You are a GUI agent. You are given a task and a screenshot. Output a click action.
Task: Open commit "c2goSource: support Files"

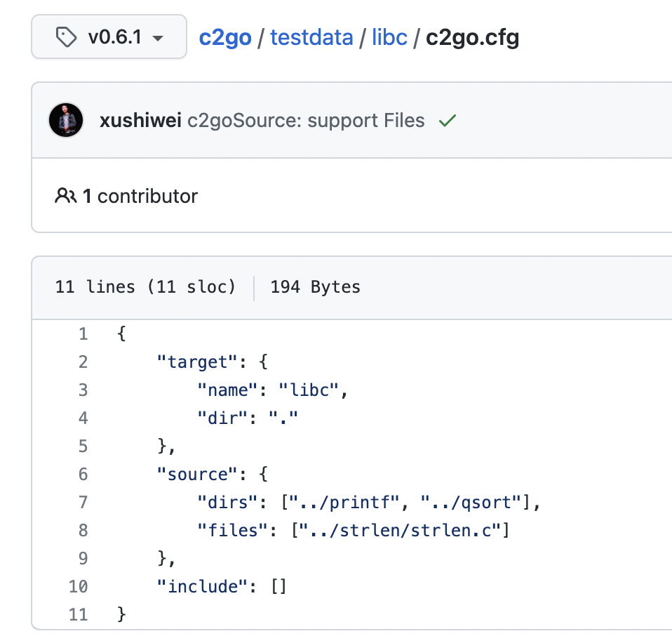pyautogui.click(x=306, y=121)
